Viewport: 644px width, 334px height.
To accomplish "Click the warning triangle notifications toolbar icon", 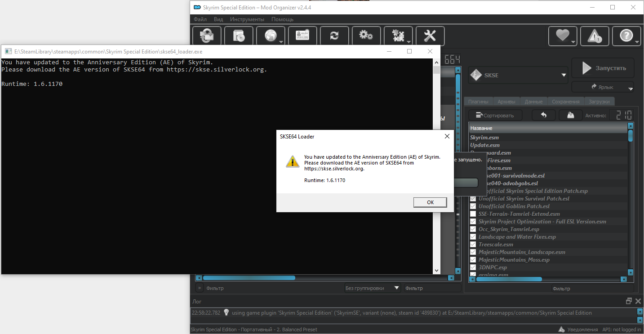I will [x=595, y=36].
